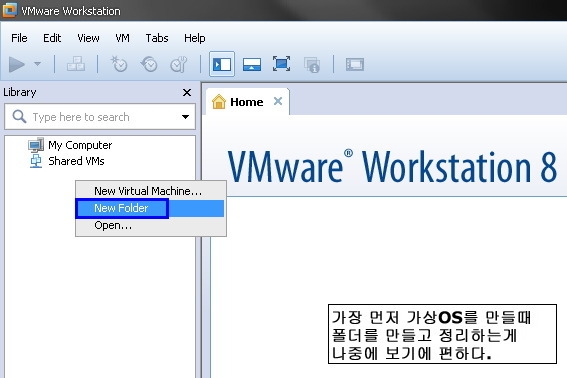Viewport: 567px width, 378px height.
Task: Choose New Virtual Machine from context menu
Action: (x=151, y=191)
